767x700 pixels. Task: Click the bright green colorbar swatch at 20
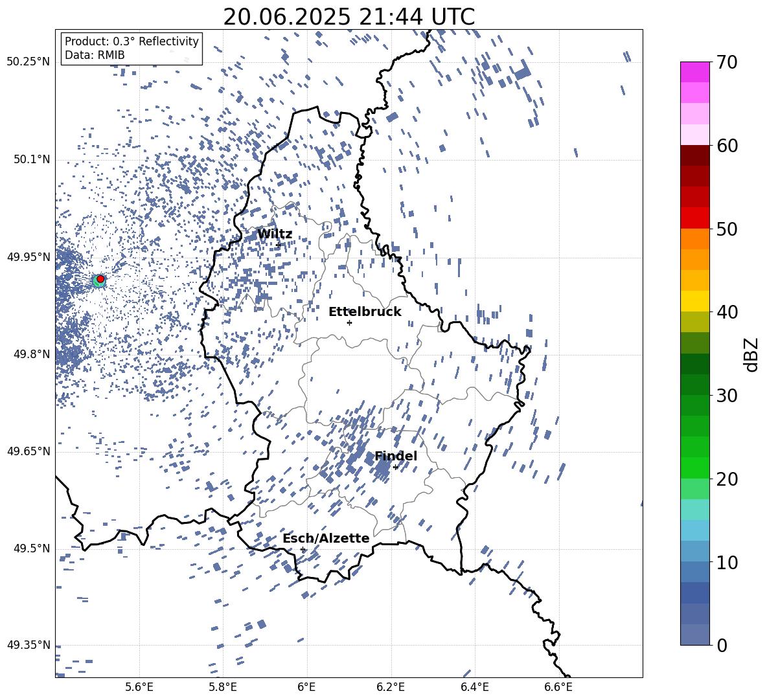click(x=694, y=468)
